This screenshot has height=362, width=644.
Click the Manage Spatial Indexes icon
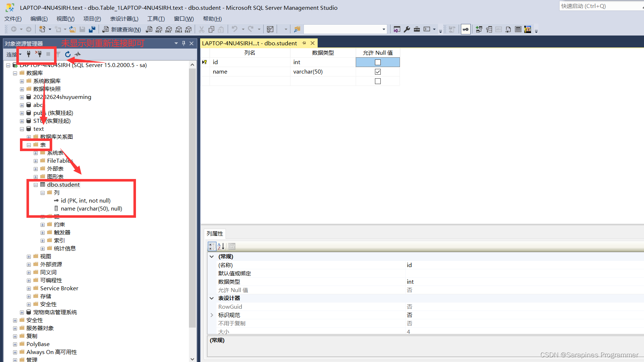(528, 29)
